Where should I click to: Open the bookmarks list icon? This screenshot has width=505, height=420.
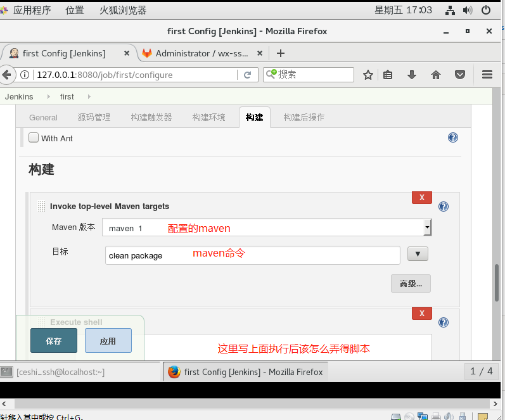pos(388,75)
